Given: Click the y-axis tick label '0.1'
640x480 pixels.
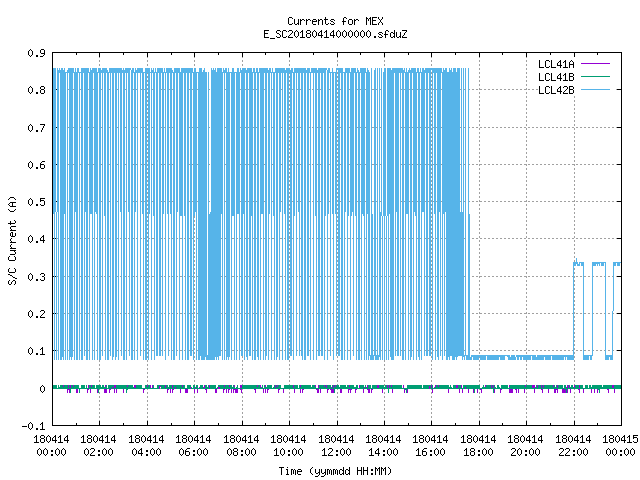Looking at the screenshot, I should tap(37, 351).
